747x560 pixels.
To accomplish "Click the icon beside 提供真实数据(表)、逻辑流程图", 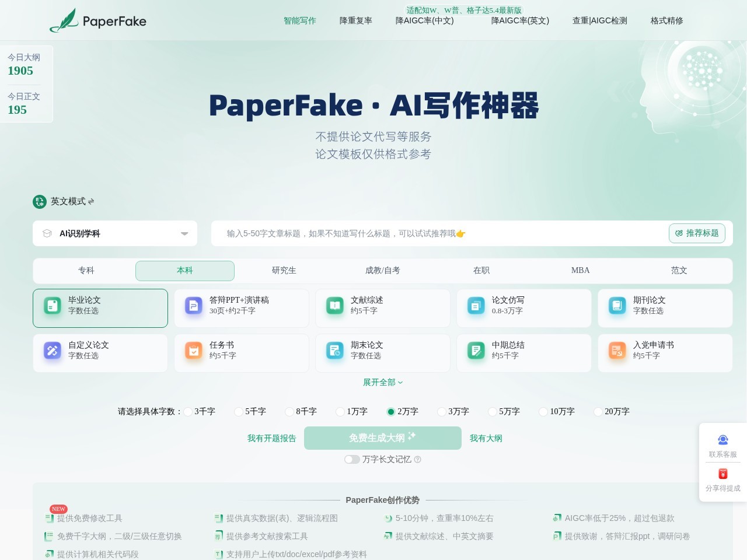I will click(219, 518).
